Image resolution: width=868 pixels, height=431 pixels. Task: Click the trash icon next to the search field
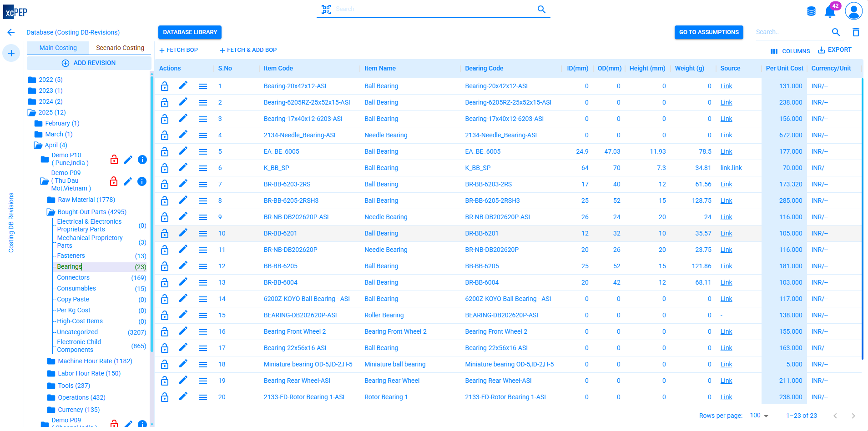(856, 32)
